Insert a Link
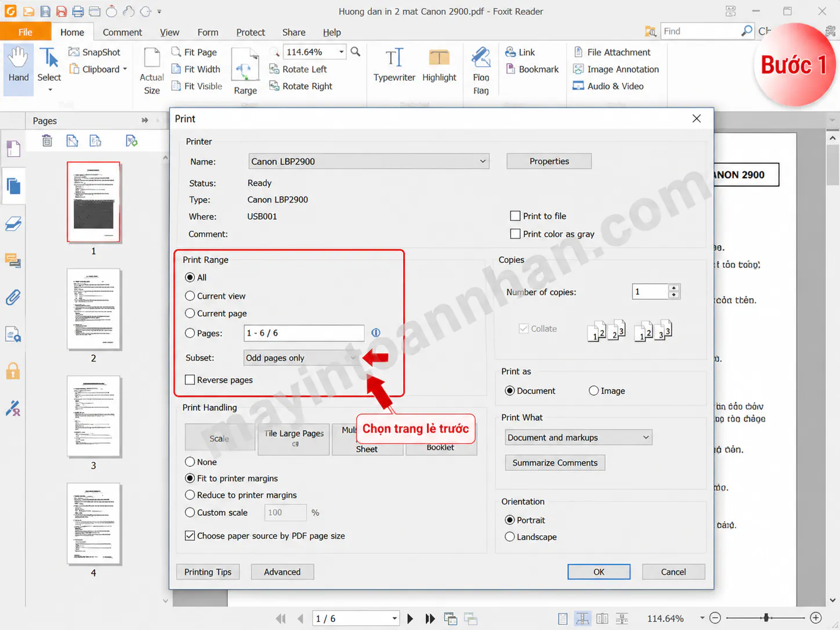 [x=520, y=52]
